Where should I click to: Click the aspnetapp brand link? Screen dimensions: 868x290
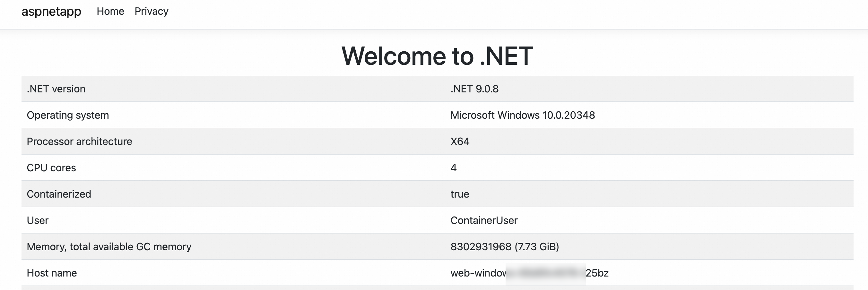[51, 12]
